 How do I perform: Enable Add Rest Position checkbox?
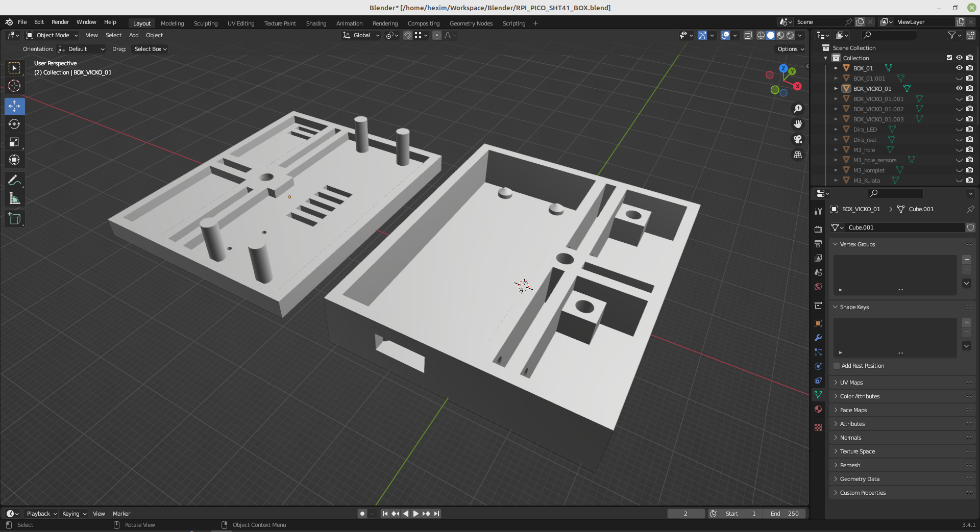pos(837,366)
